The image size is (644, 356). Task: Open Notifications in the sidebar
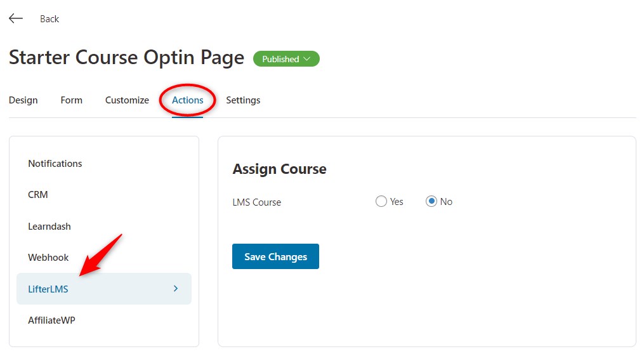55,164
